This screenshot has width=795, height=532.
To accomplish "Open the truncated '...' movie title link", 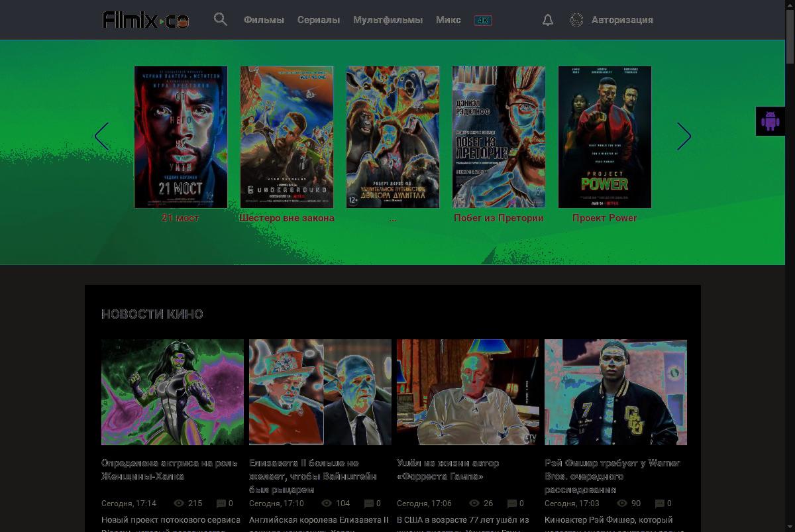I will (x=393, y=218).
